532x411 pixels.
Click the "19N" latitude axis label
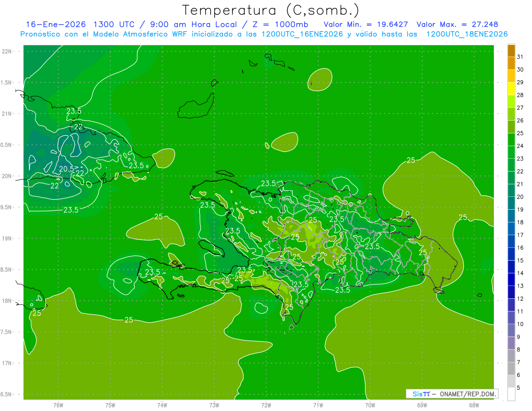coord(7,239)
